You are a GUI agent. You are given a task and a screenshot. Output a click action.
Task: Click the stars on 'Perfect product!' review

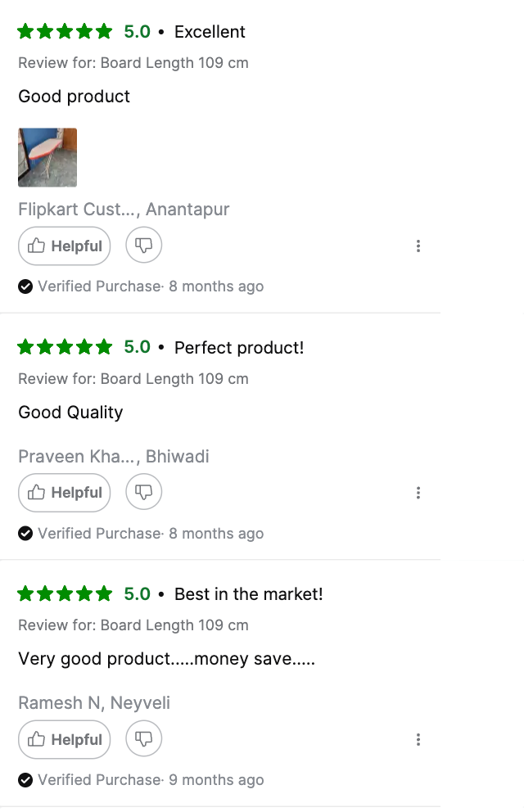[x=65, y=347]
